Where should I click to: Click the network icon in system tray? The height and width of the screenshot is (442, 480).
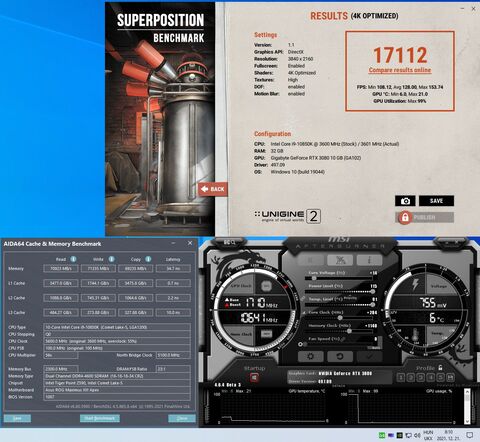(x=408, y=435)
